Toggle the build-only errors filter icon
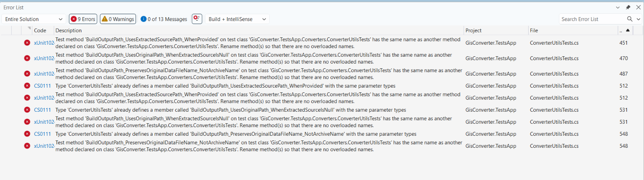644x180 pixels. (x=197, y=18)
